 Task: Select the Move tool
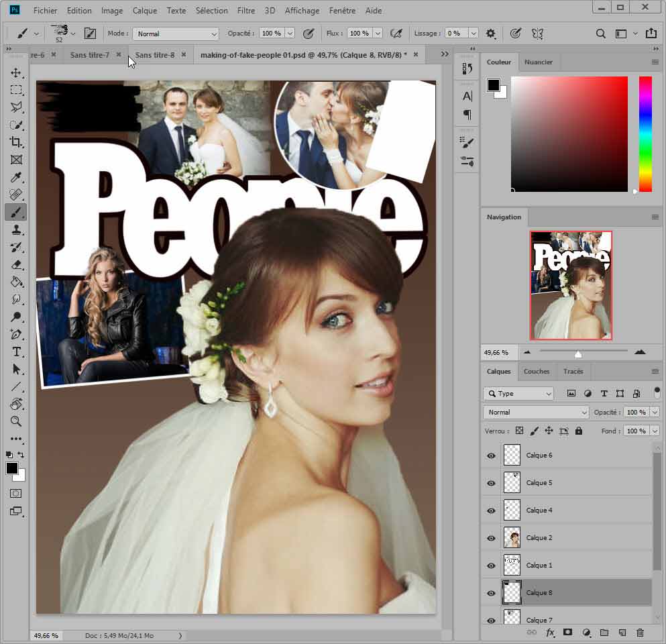(16, 72)
